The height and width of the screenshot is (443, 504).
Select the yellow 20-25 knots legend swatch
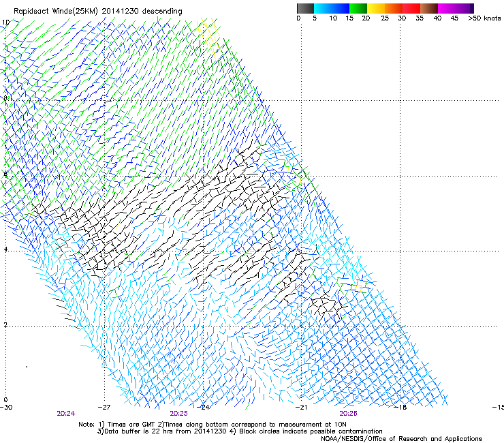click(376, 8)
